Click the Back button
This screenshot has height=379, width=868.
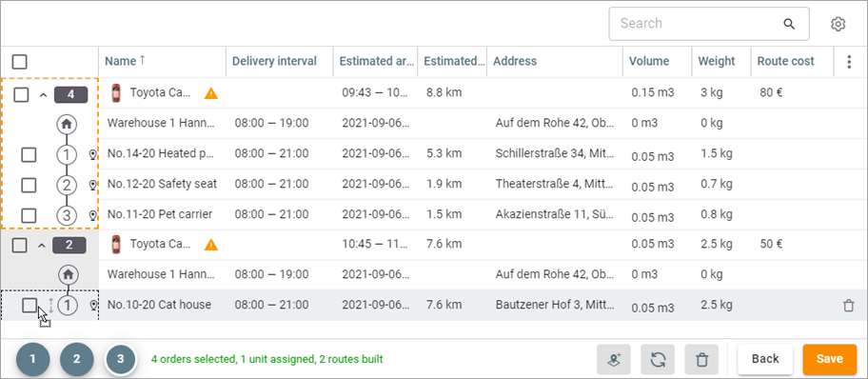tap(765, 358)
